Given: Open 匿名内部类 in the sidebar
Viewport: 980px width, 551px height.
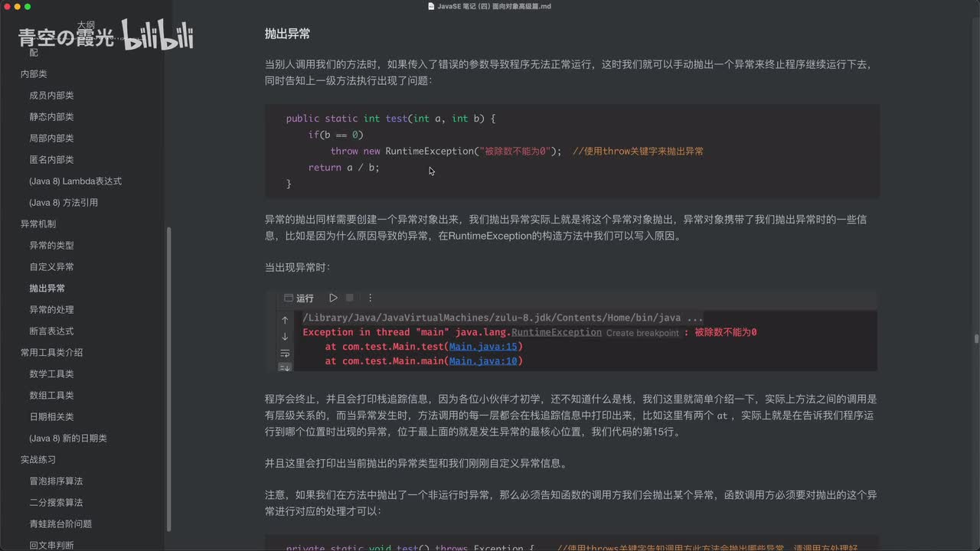Looking at the screenshot, I should [x=51, y=160].
